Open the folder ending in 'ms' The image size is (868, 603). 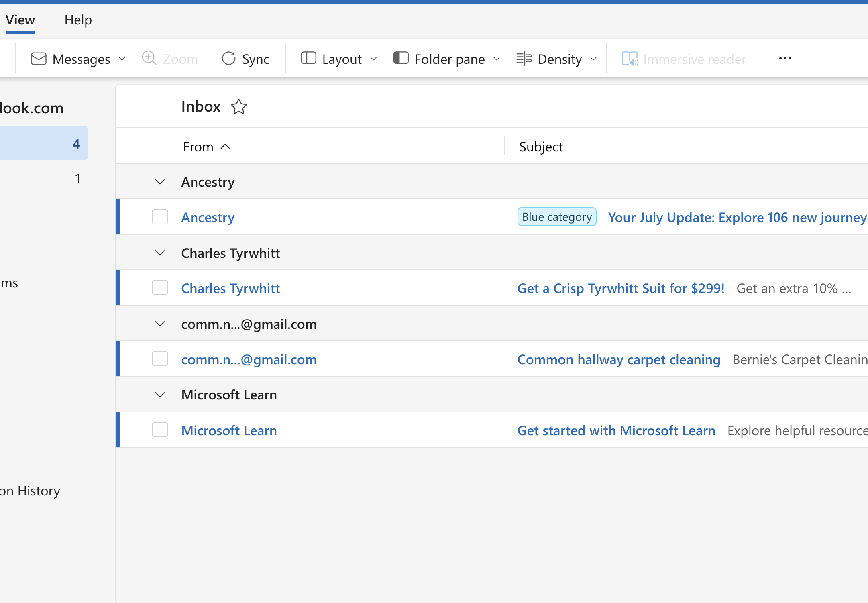(x=9, y=283)
